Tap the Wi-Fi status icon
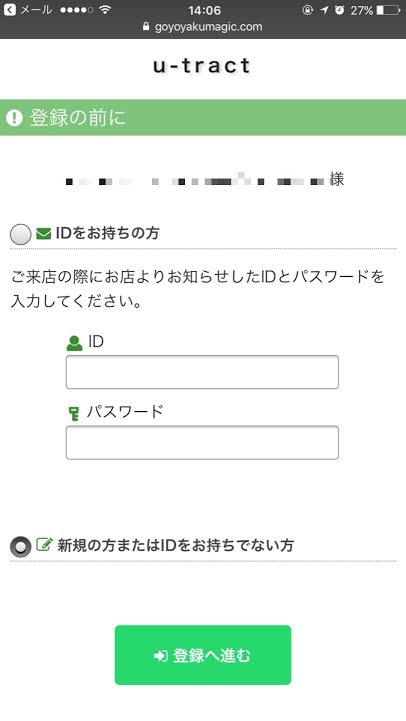406x721 pixels. [x=105, y=10]
